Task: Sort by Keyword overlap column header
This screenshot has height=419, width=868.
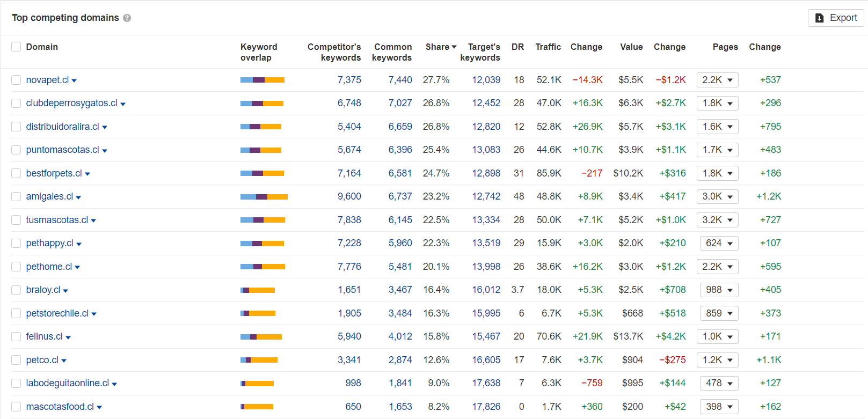Action: tap(259, 52)
